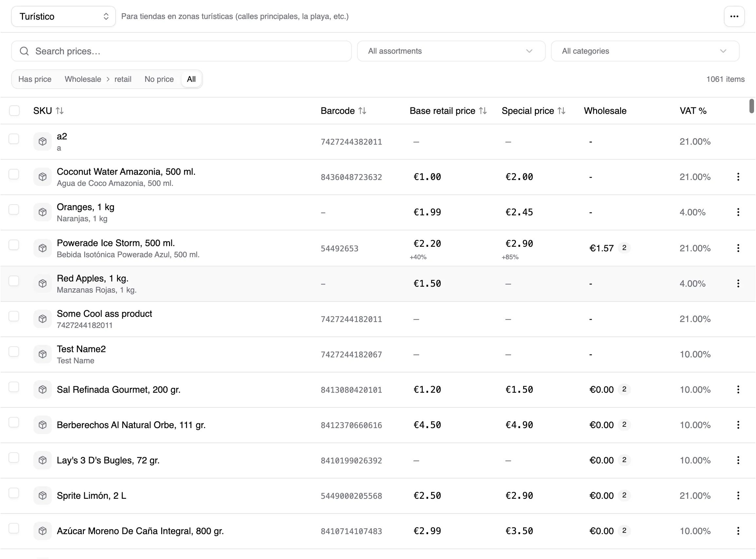The height and width of the screenshot is (559, 756).
Task: Click the €1.50 base price of Red Apples
Action: 427,283
